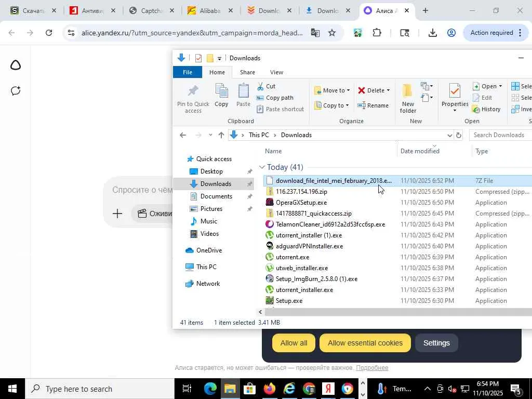Switch to the Alibaba browser tab
Viewport: 532px width, 399px height.
pos(209,10)
